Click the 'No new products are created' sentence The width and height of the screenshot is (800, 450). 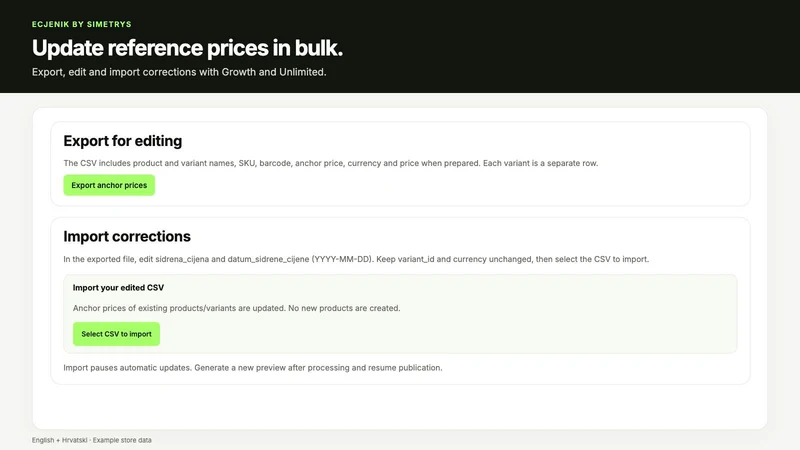pos(344,308)
